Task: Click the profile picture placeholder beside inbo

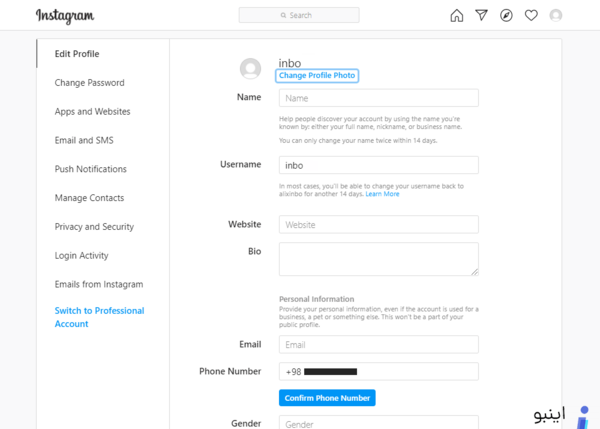Action: pyautogui.click(x=250, y=69)
